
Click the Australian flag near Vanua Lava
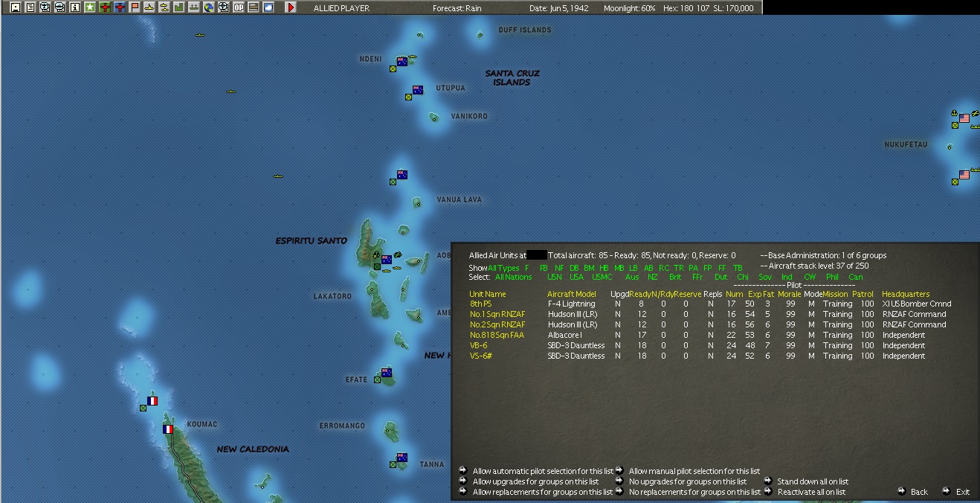tap(402, 175)
